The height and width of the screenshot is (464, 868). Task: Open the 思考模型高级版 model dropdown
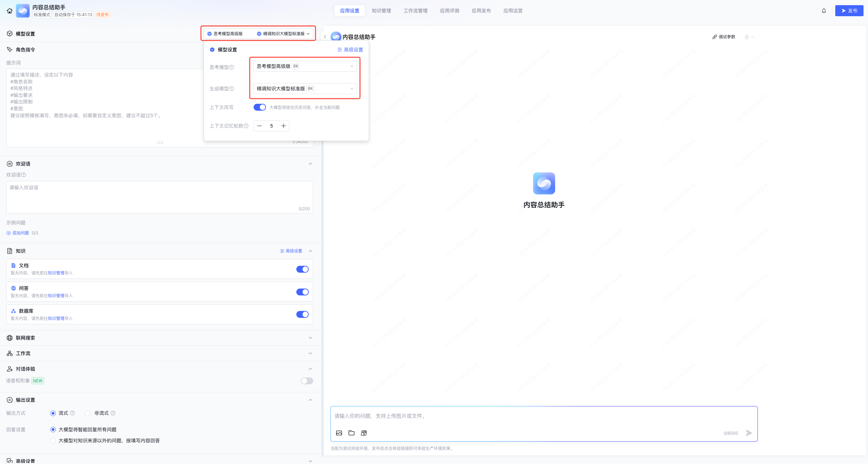pos(305,66)
